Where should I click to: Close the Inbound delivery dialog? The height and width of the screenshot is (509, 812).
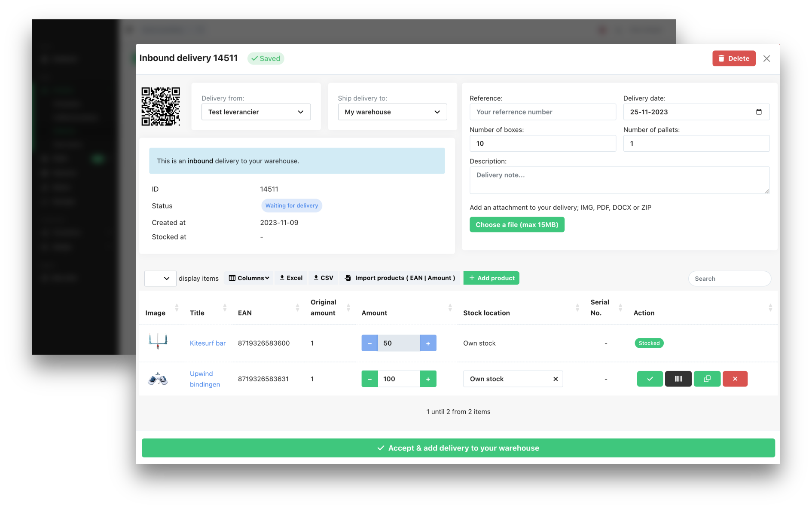point(766,58)
